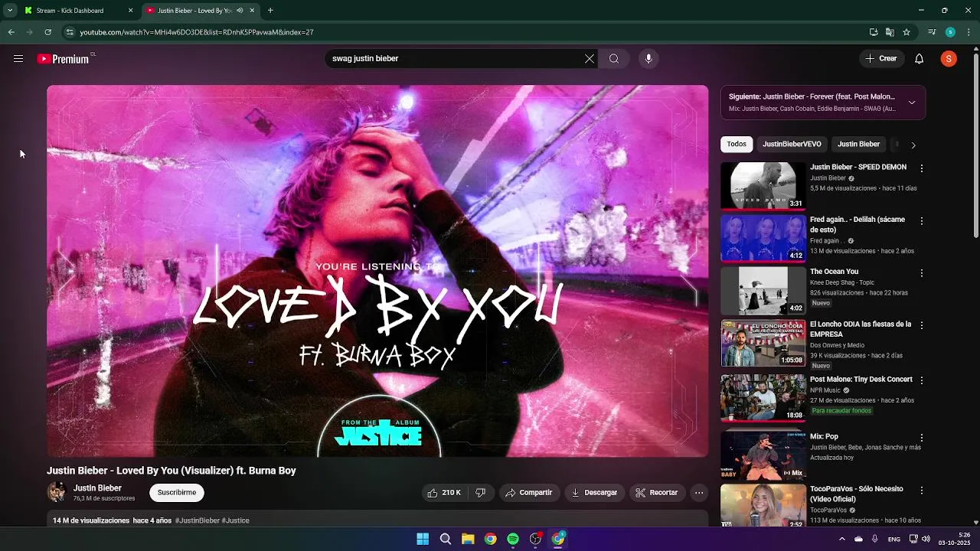Go to YouTube Premium home logo
The image size is (980, 551).
pyautogui.click(x=63, y=59)
